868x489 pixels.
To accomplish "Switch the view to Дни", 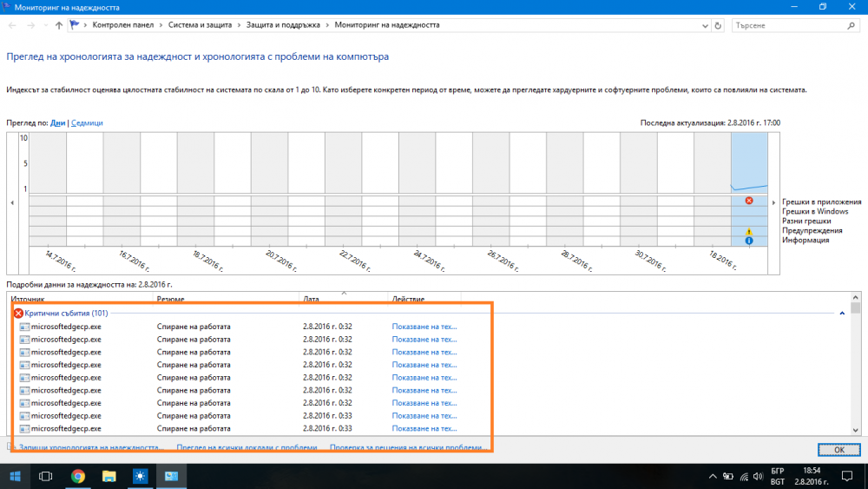I will pyautogui.click(x=57, y=123).
